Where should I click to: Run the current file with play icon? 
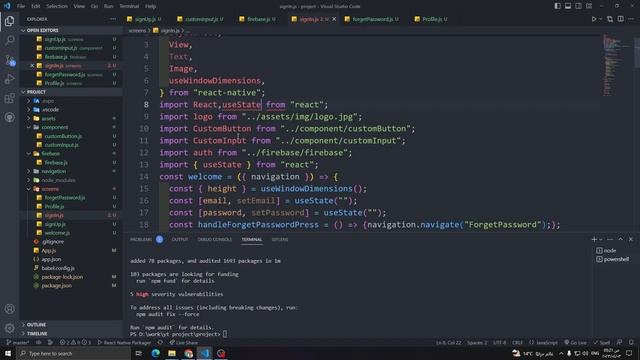[x=594, y=19]
